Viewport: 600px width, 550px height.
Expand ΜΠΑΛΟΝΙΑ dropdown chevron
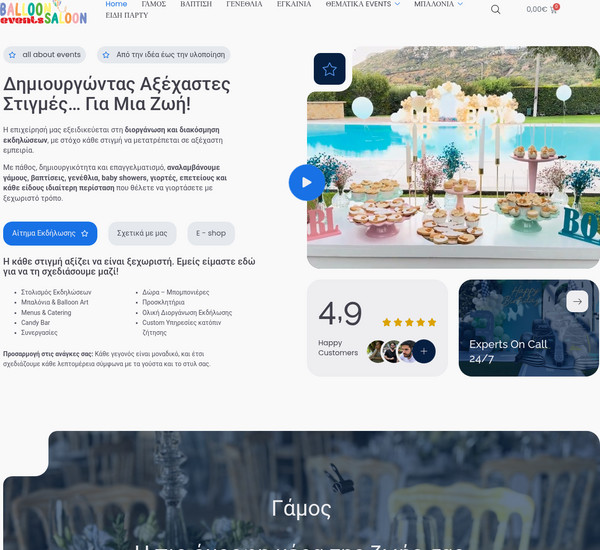click(460, 4)
